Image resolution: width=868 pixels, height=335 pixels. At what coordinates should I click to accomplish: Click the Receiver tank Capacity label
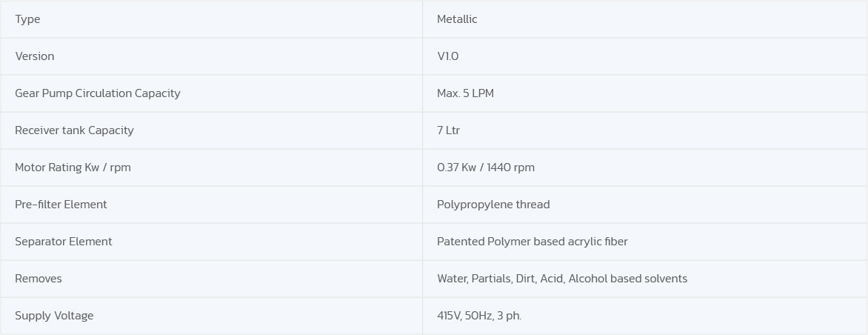[74, 130]
